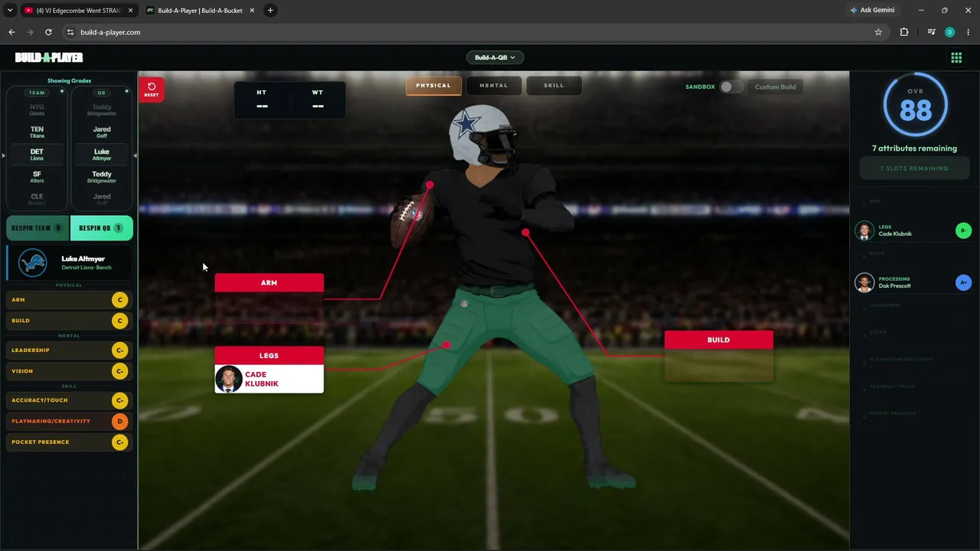Select the Leadership attribute row
The height and width of the screenshot is (551, 980).
point(69,350)
